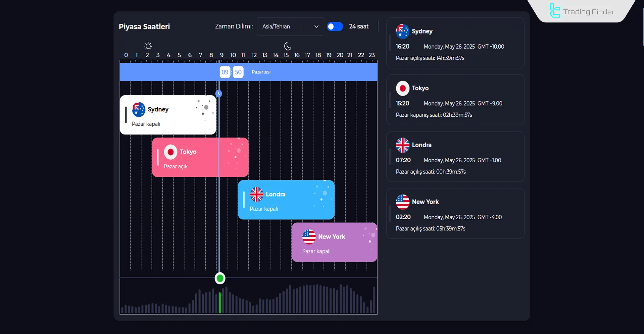The height and width of the screenshot is (334, 644).
Task: Click the Japan flag in the Tokyo info card
Action: (x=402, y=88)
